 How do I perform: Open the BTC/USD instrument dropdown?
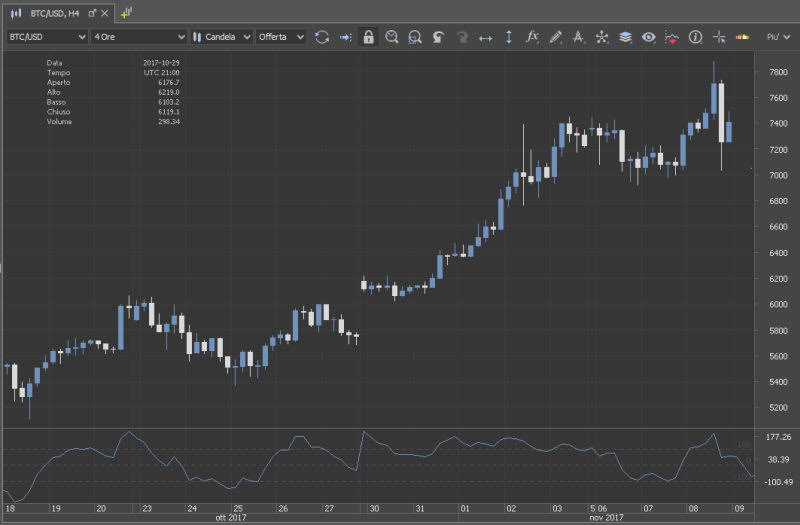[46, 37]
